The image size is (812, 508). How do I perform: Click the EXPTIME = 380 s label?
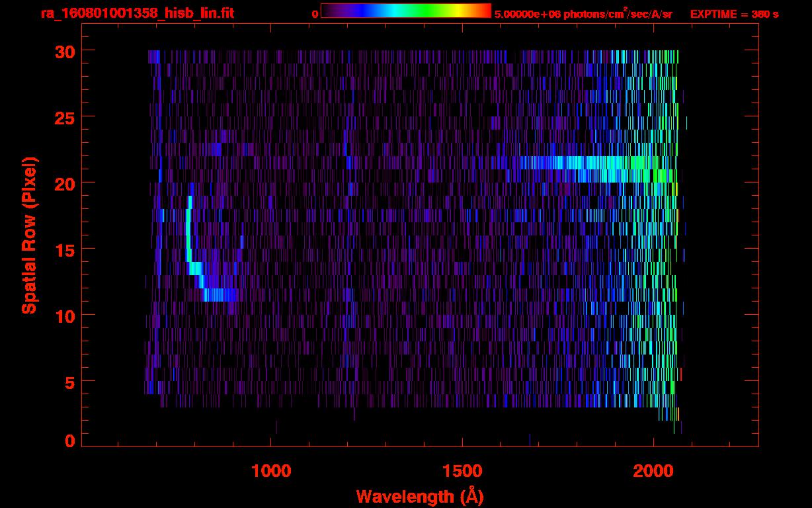734,14
